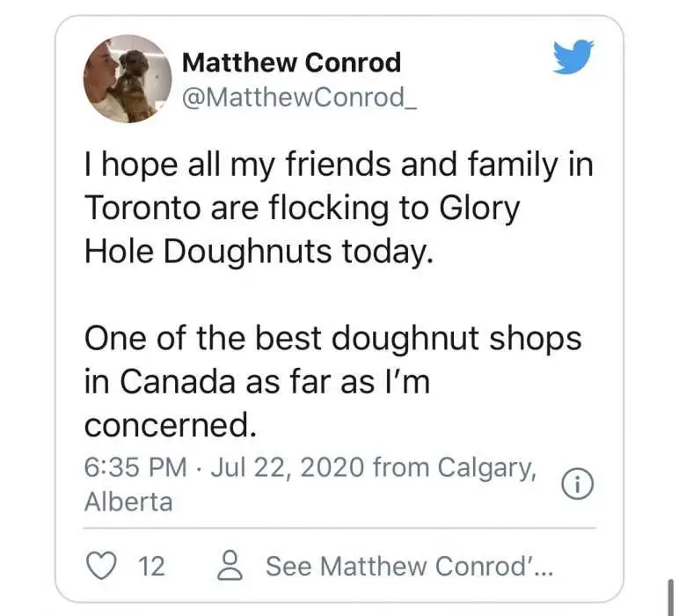This screenshot has width=679, height=616.
Task: Click the person silhouette icon
Action: click(x=230, y=565)
